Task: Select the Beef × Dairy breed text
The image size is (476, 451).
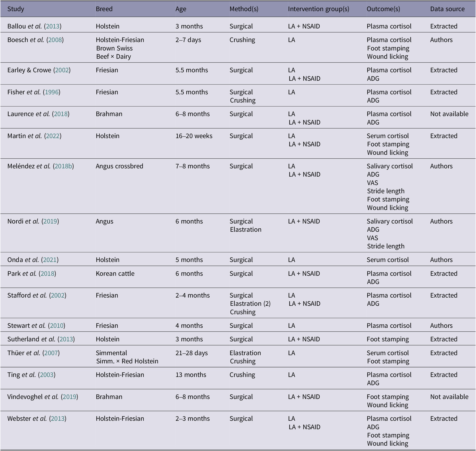Action: pos(114,56)
